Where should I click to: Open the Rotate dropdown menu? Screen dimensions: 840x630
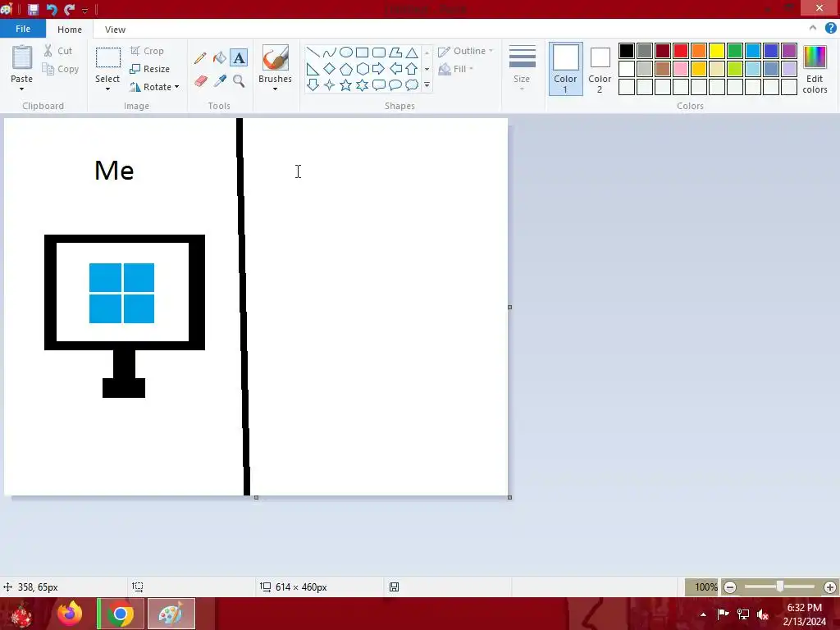coord(154,87)
